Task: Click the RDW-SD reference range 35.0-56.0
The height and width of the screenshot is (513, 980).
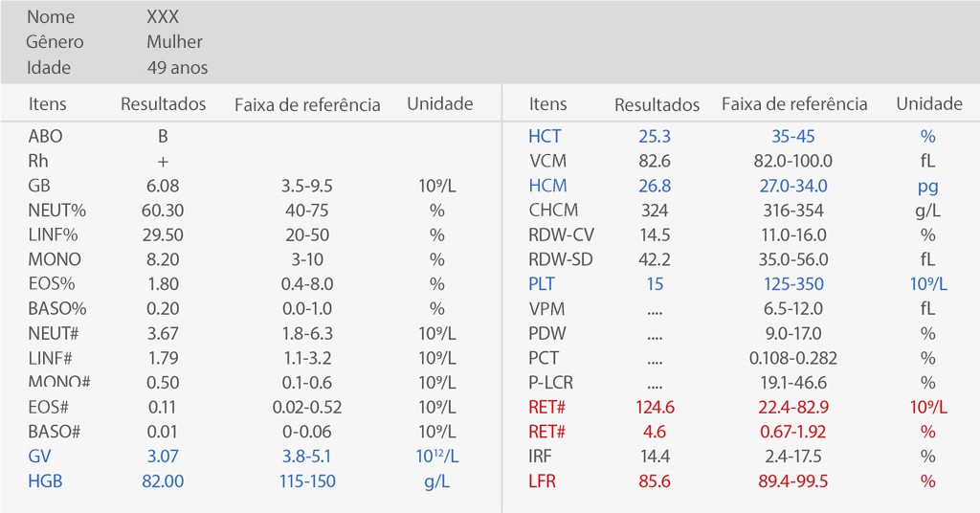Action: point(792,259)
